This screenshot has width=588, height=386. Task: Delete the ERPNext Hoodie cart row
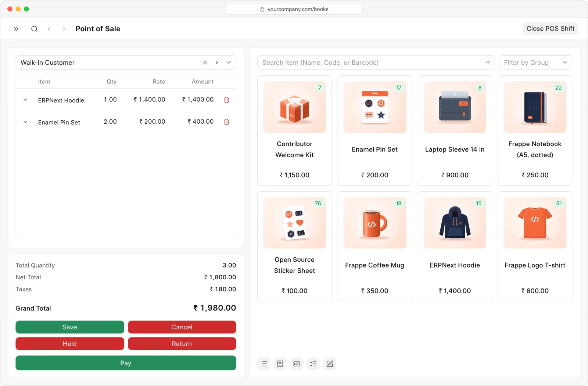(x=227, y=100)
